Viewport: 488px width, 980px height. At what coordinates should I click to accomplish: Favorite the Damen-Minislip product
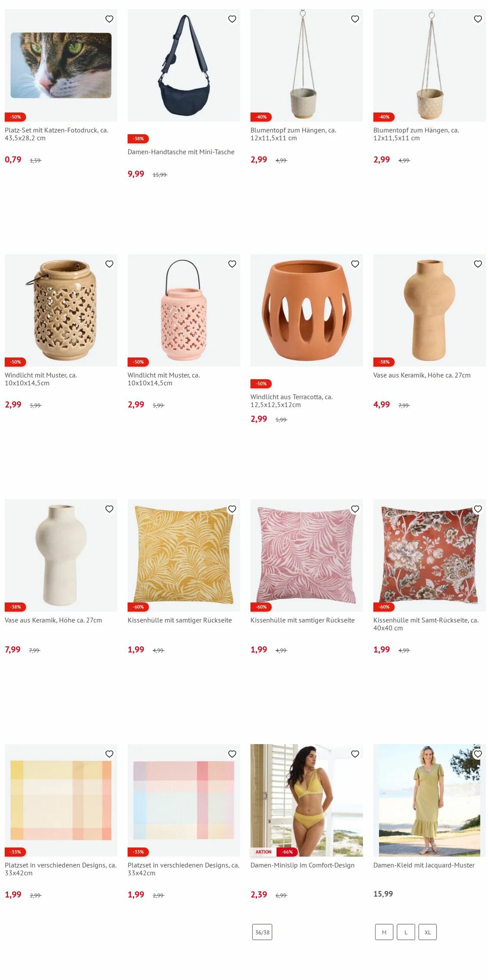tap(355, 754)
